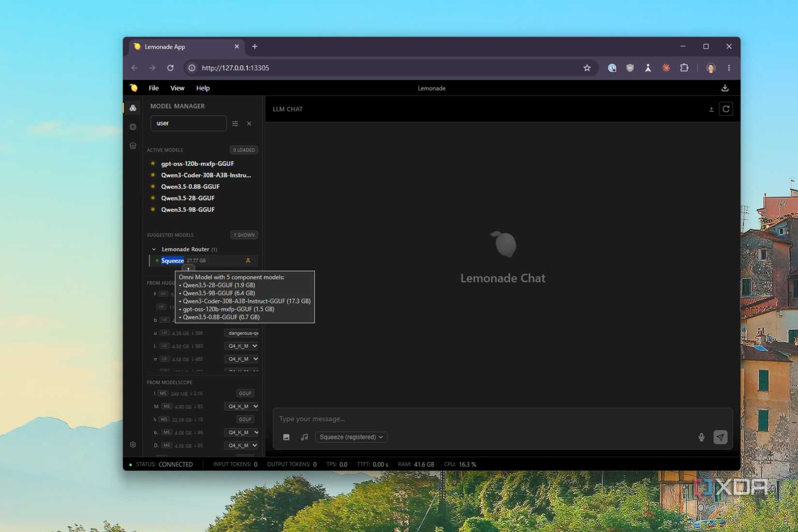This screenshot has height=532, width=798.
Task: Open the Q4_K_M dropdown on the 580 downloads row
Action: 241,346
